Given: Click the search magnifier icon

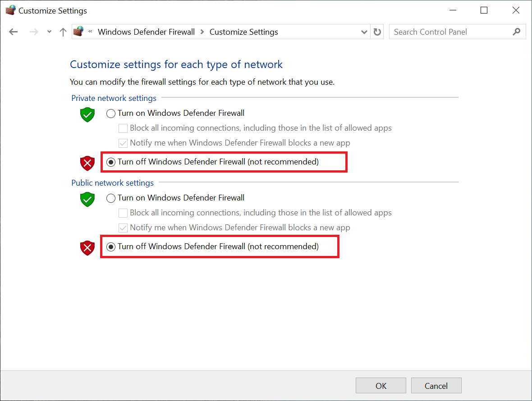Looking at the screenshot, I should tap(516, 32).
